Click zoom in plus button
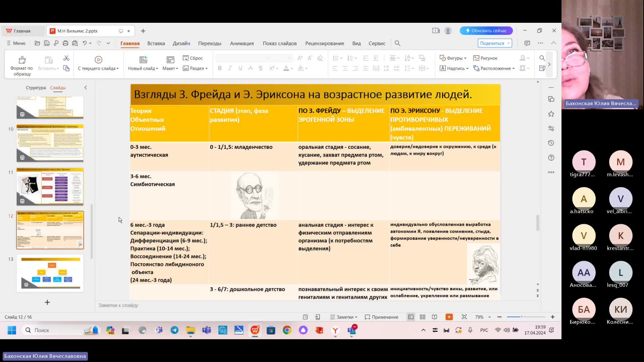This screenshot has width=644, height=362. 553,317
